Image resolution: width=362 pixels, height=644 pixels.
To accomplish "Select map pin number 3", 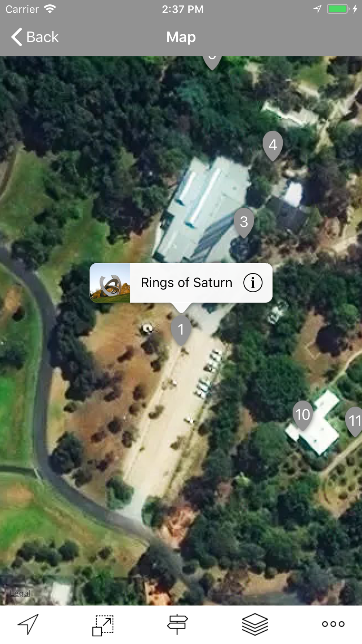I will [244, 222].
